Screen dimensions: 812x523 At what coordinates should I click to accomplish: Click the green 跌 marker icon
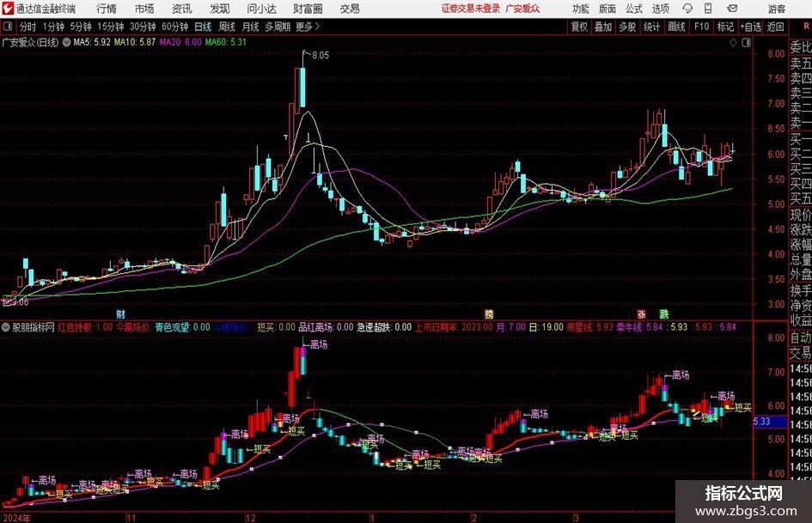point(664,313)
